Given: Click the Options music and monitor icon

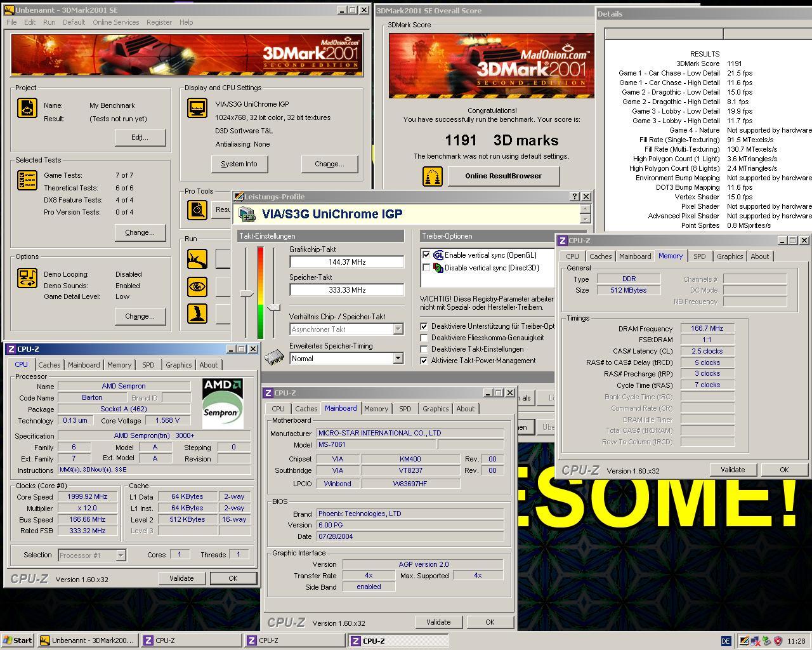Looking at the screenshot, I should 27,277.
